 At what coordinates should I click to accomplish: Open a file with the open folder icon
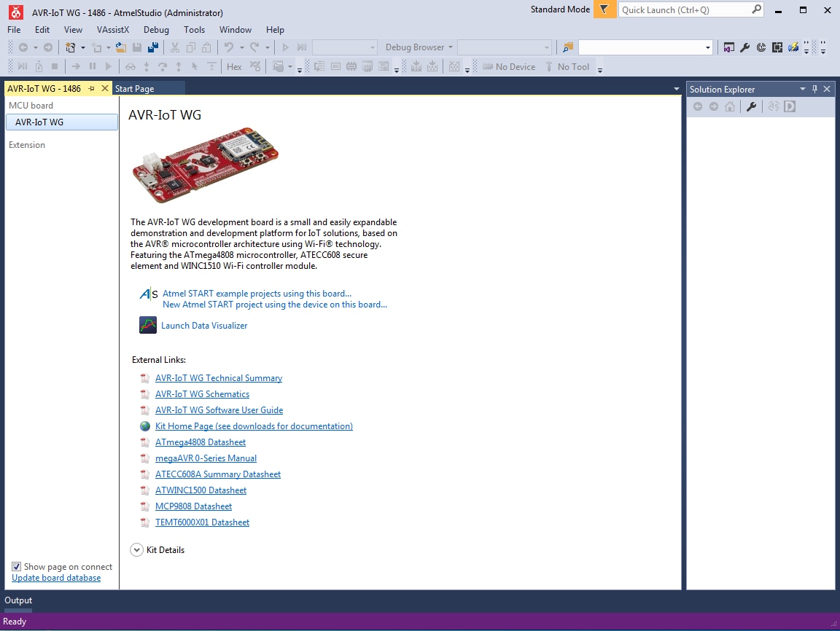[120, 47]
